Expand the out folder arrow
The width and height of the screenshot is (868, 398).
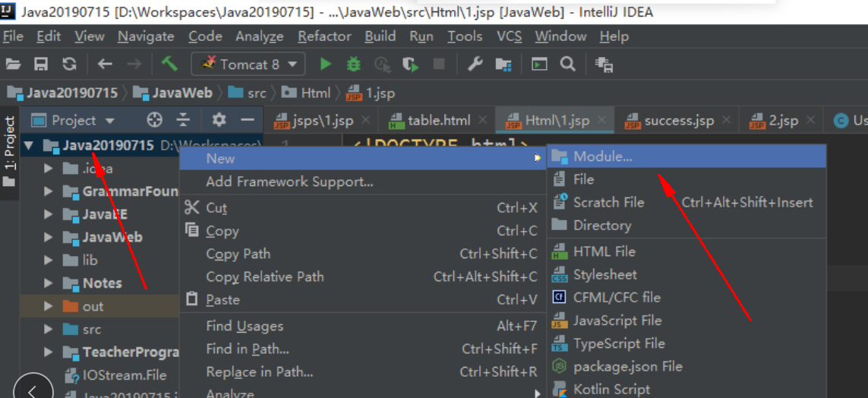pos(49,306)
